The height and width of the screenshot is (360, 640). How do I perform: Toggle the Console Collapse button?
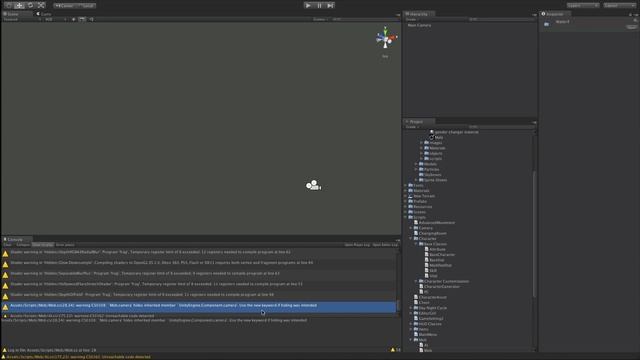23,245
